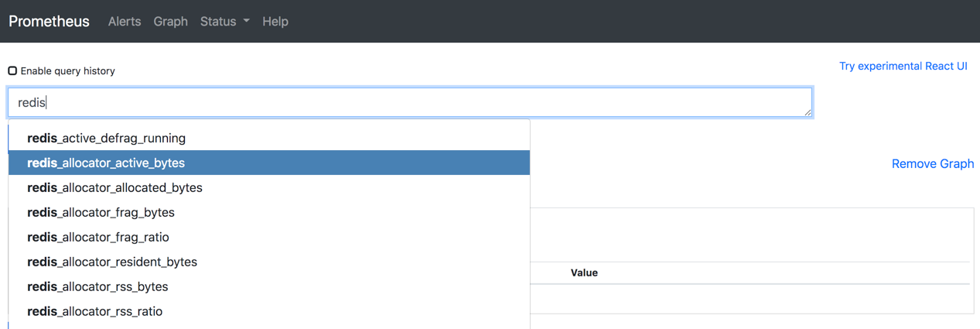The width and height of the screenshot is (980, 329).
Task: Select the redis_allocator_frag_bytes suggestion
Action: tap(269, 212)
